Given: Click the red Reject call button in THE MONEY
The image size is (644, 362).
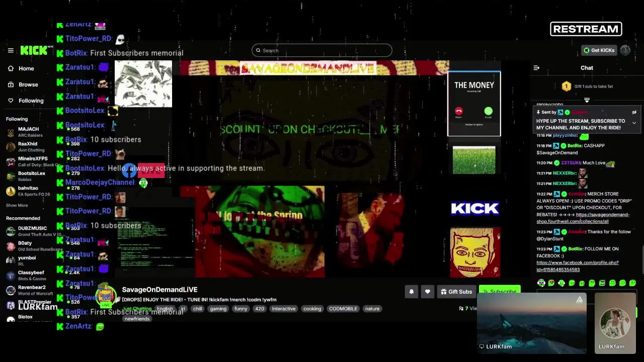Looking at the screenshot, I should coord(458,111).
